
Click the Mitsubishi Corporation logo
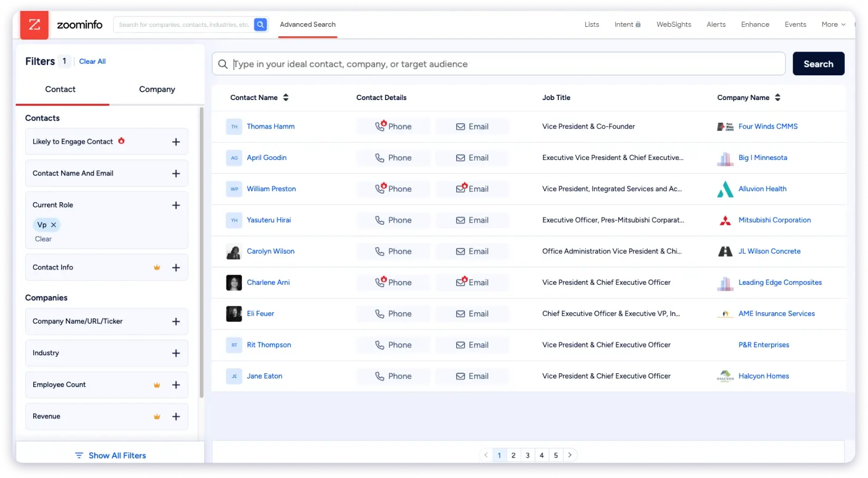725,221
